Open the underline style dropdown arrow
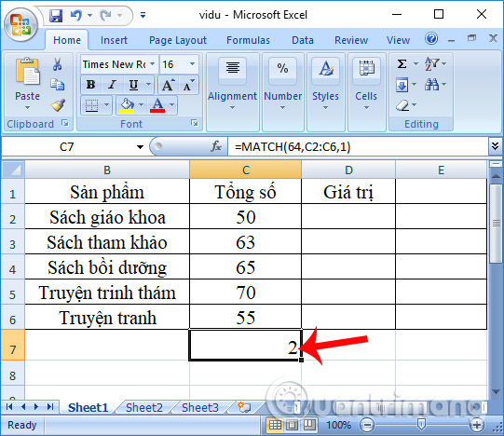504x436 pixels. tap(148, 85)
